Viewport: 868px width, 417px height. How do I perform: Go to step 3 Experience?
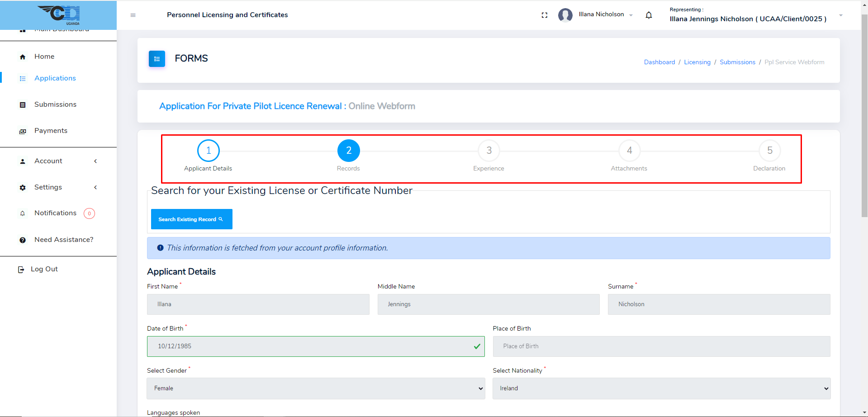489,151
